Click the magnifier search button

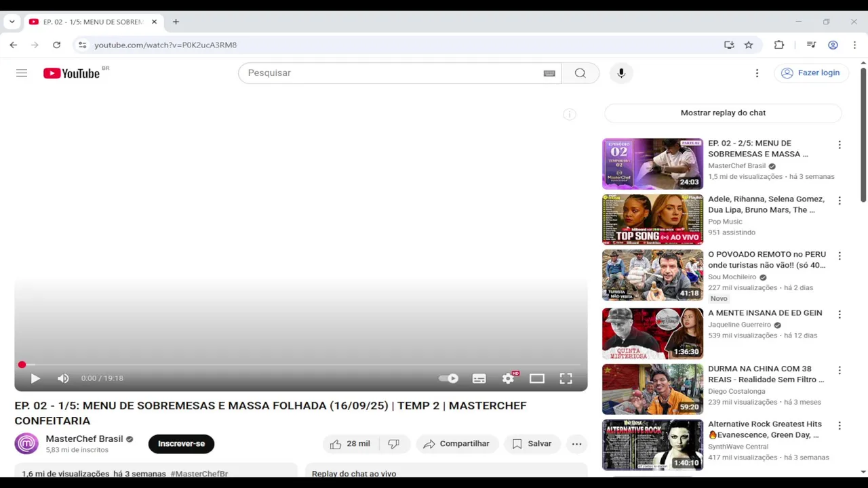(580, 73)
